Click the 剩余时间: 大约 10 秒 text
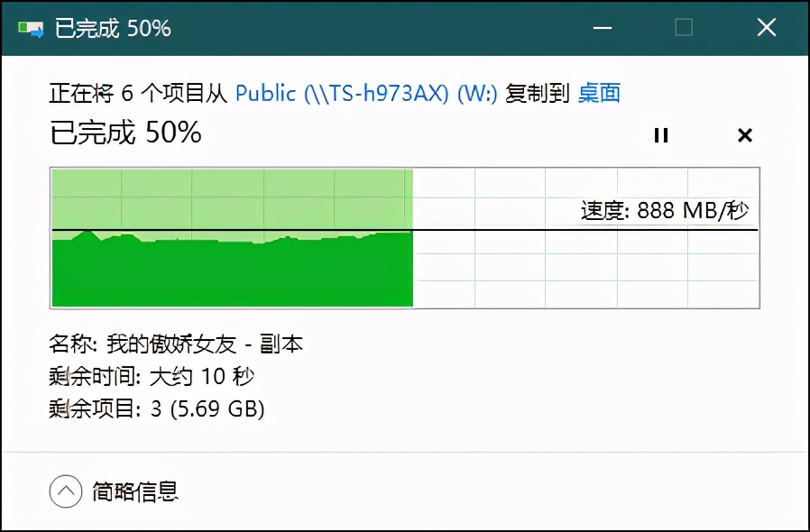810x532 pixels. (151, 377)
